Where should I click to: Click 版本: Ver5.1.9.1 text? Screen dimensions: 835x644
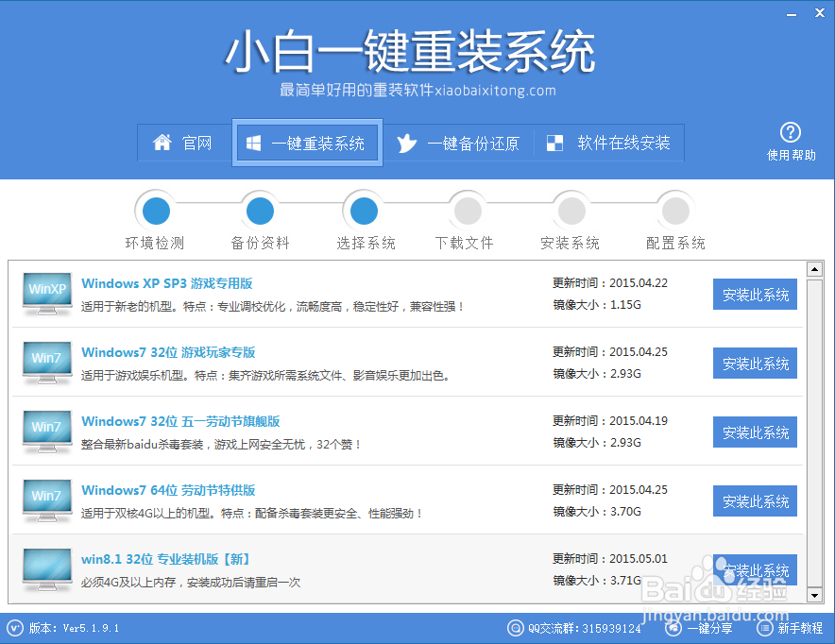[x=74, y=628]
